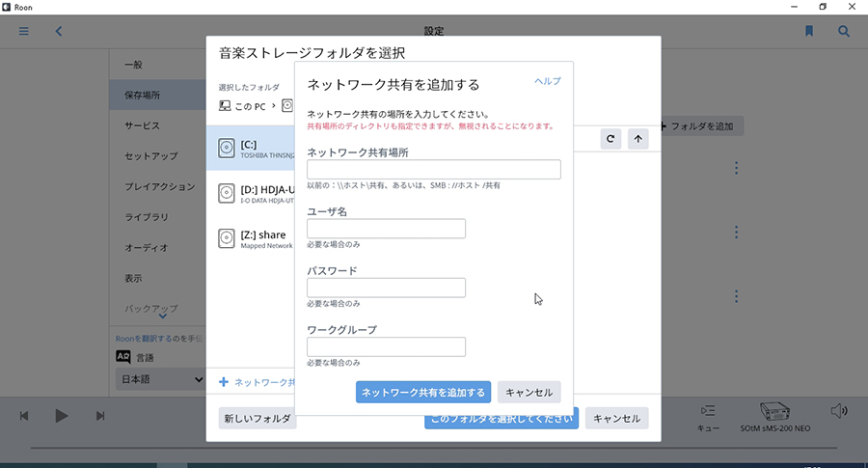Viewport: 868px width, 468px height.
Task: Open the volume speaker control
Action: coord(838,412)
